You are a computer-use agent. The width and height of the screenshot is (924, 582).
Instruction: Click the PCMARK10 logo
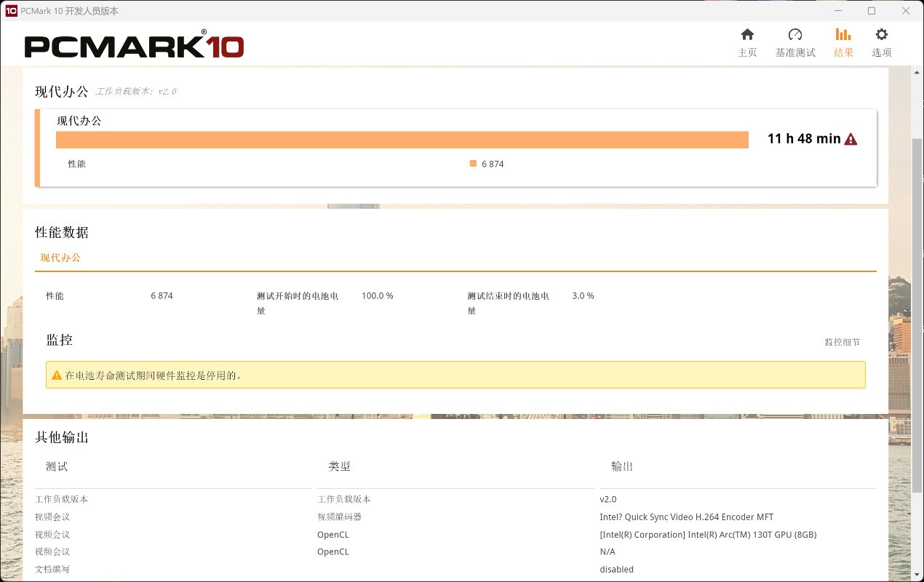click(134, 46)
